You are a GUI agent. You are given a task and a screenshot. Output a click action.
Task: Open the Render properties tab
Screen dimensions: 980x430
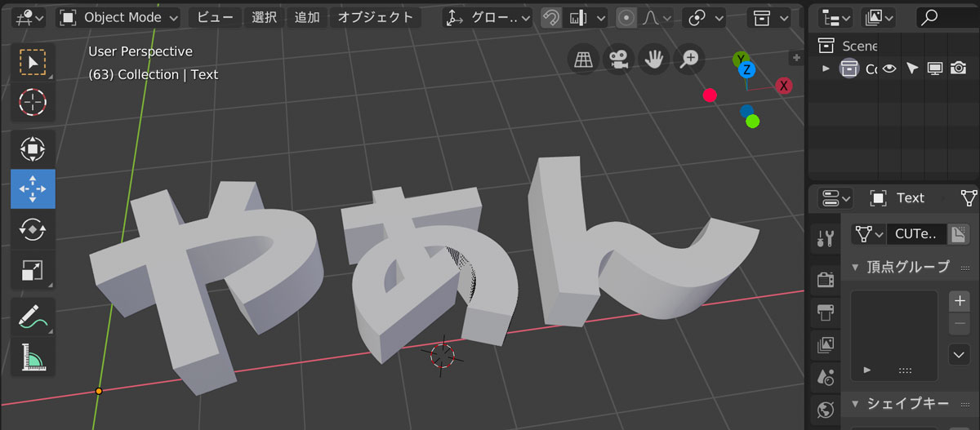(x=826, y=279)
